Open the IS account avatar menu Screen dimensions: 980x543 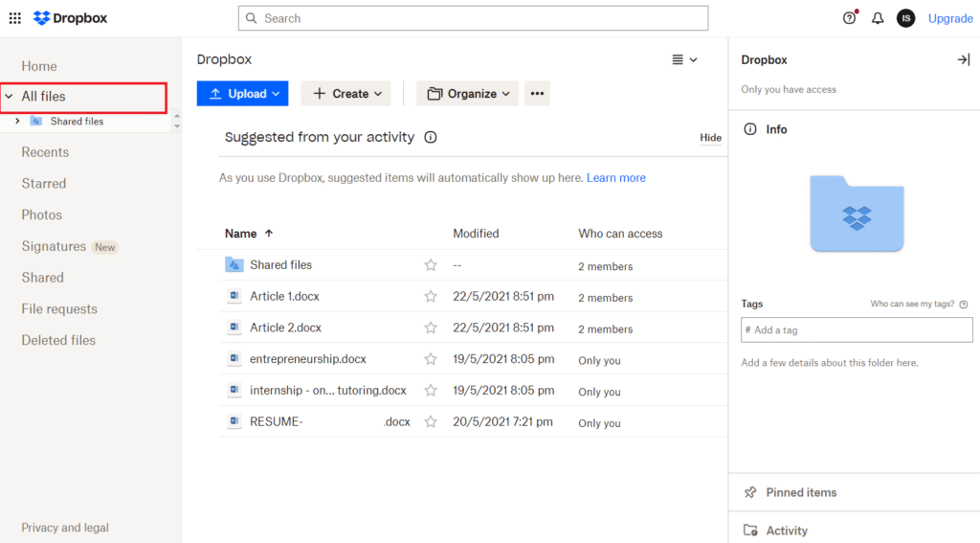[905, 18]
